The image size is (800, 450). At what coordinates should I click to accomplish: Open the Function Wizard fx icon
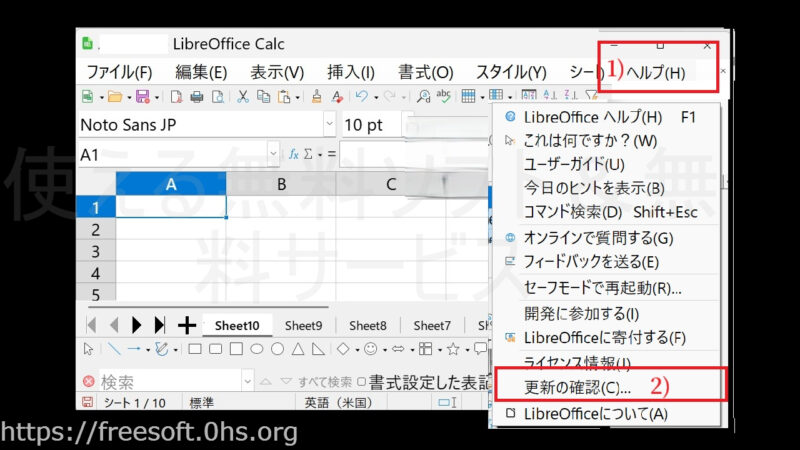(x=293, y=155)
